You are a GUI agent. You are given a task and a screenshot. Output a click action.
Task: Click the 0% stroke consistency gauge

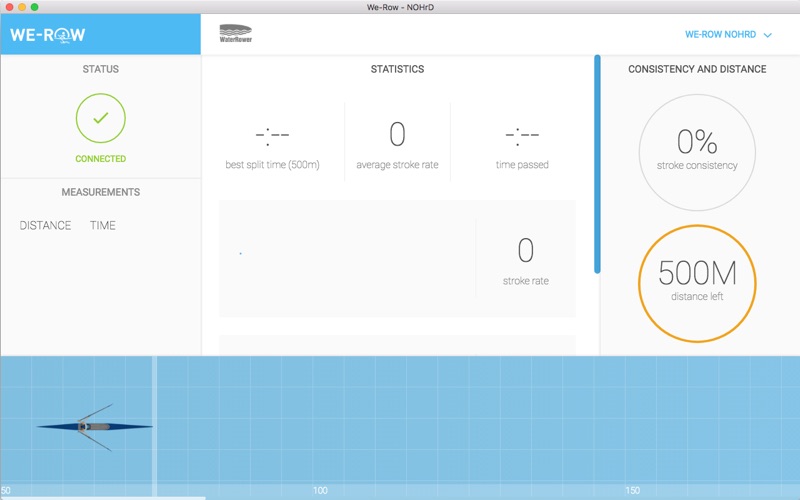tap(697, 152)
